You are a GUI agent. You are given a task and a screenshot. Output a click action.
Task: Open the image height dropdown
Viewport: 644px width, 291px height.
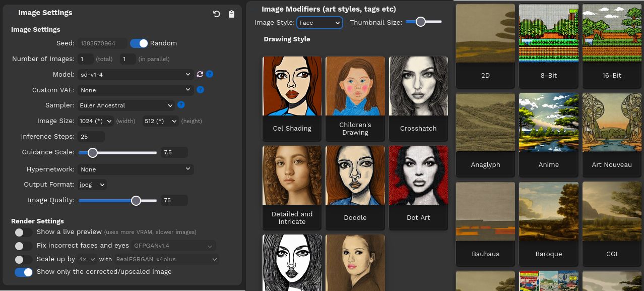[160, 121]
